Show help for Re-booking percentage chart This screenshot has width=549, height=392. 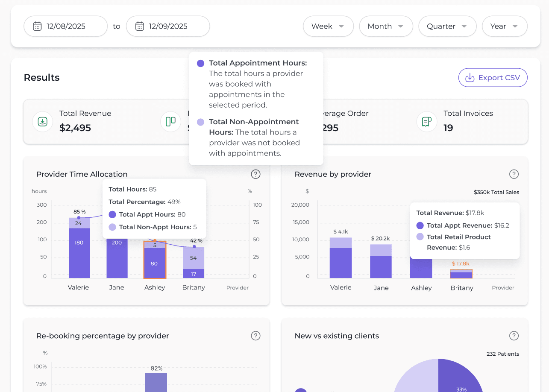point(255,336)
